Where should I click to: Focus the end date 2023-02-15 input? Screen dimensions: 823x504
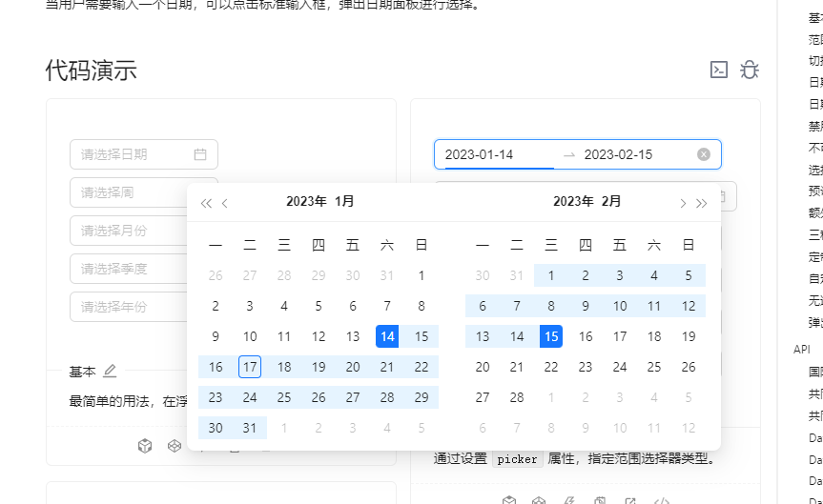coord(636,154)
